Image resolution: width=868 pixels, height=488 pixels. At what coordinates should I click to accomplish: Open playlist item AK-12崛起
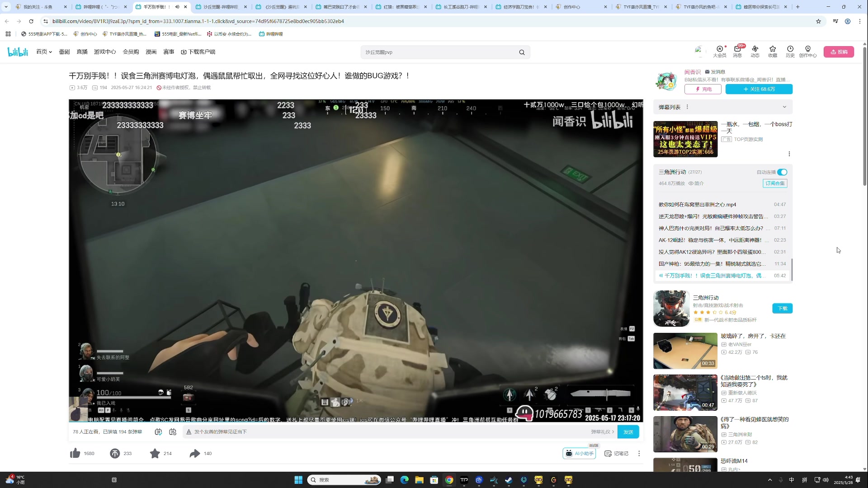[x=722, y=240]
